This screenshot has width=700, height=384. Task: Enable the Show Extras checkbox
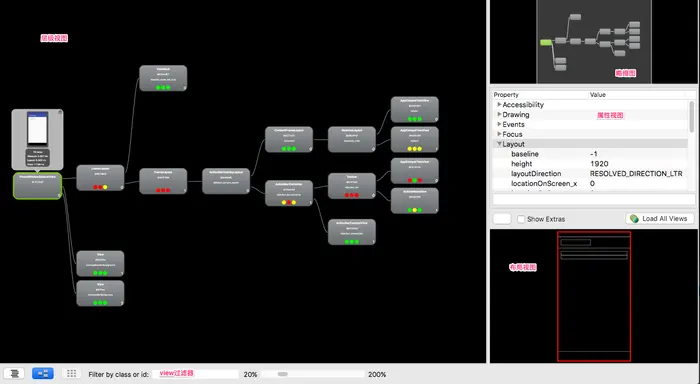[521, 219]
